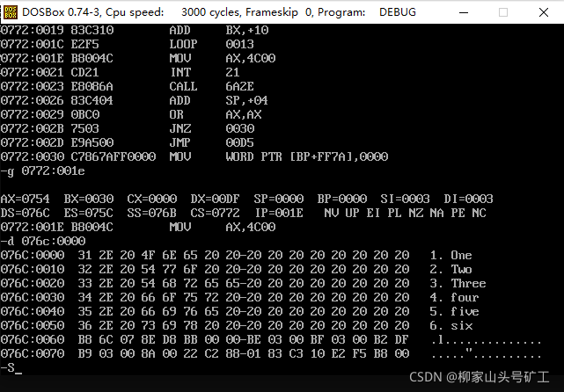Maximize the DOSBox window
This screenshot has width=564, height=392.
point(503,12)
